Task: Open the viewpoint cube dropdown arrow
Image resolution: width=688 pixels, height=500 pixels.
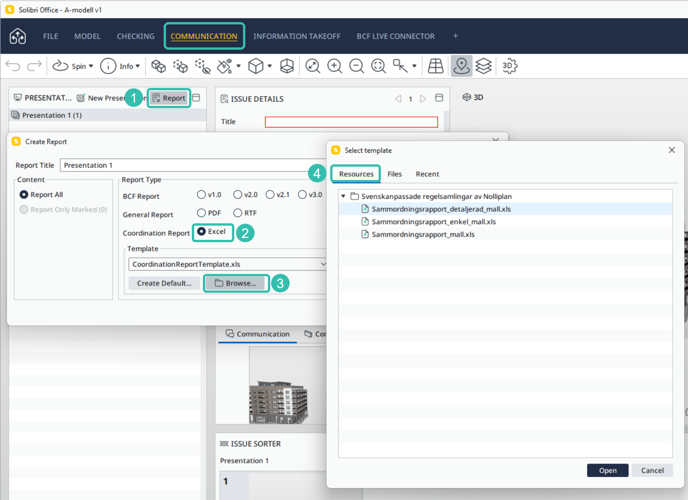Action: 270,66
